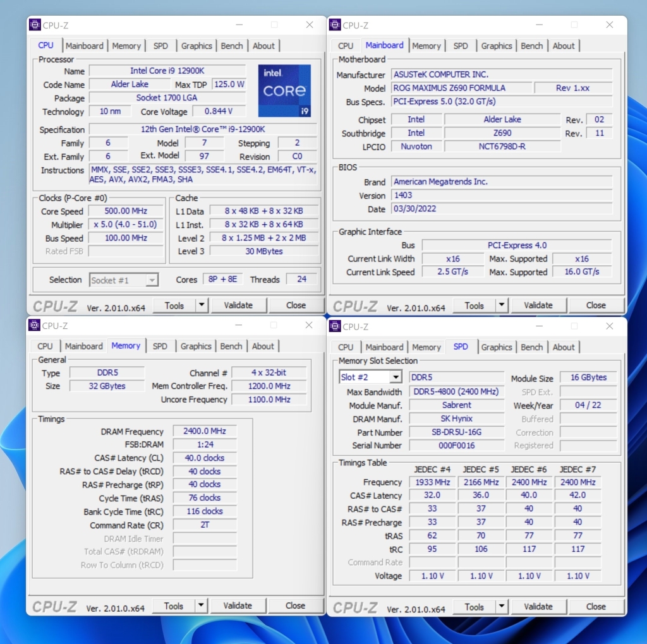Select SPD tab in Mainboard window
This screenshot has height=644, width=647.
pos(461,45)
